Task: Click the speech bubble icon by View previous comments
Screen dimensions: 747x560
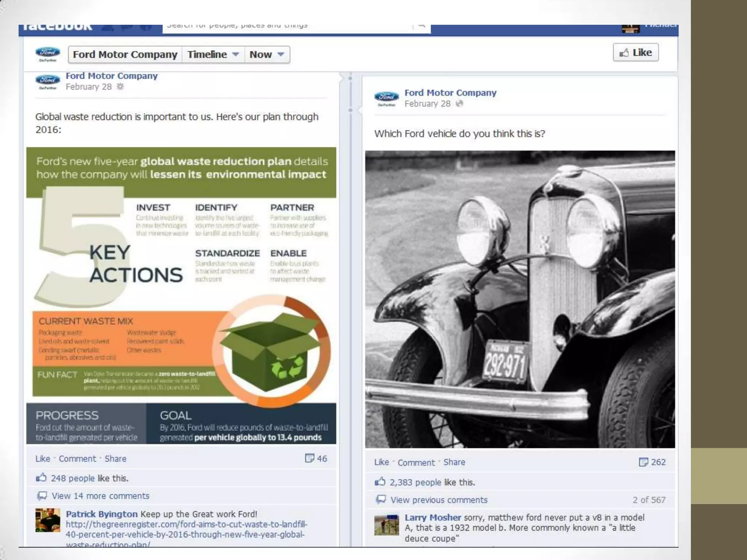Action: (x=381, y=499)
